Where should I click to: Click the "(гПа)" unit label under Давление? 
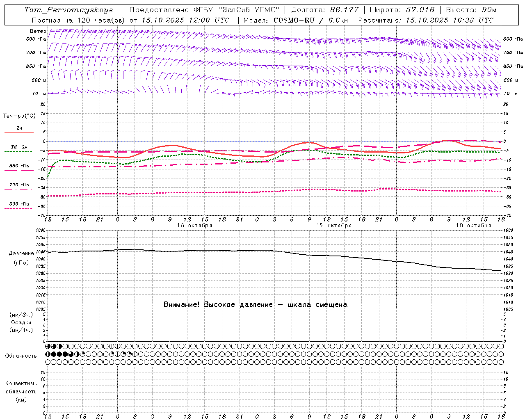(21, 263)
